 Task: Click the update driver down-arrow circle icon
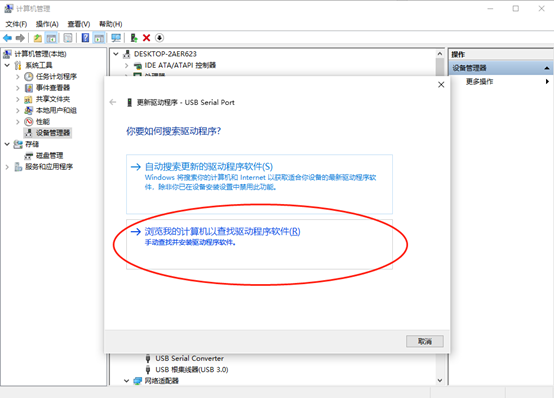[x=159, y=38]
